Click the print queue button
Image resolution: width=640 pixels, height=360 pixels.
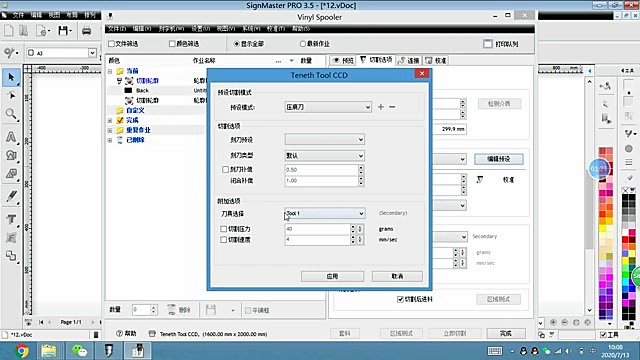501,44
